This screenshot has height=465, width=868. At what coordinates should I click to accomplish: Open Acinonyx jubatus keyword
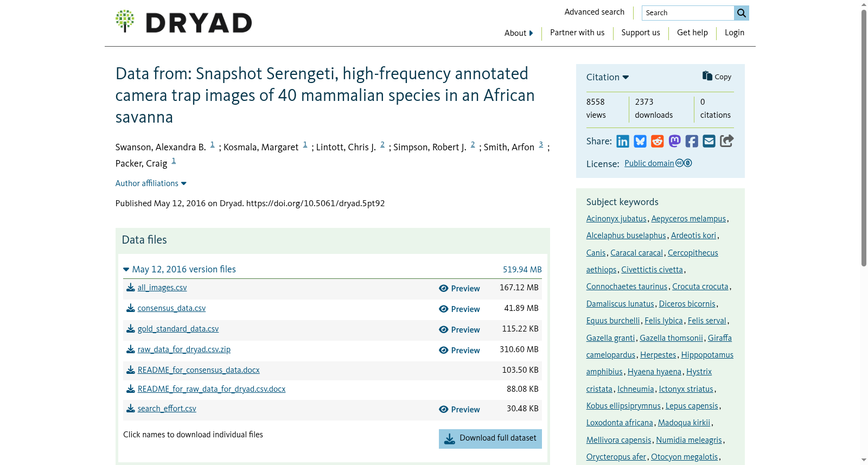(x=616, y=219)
